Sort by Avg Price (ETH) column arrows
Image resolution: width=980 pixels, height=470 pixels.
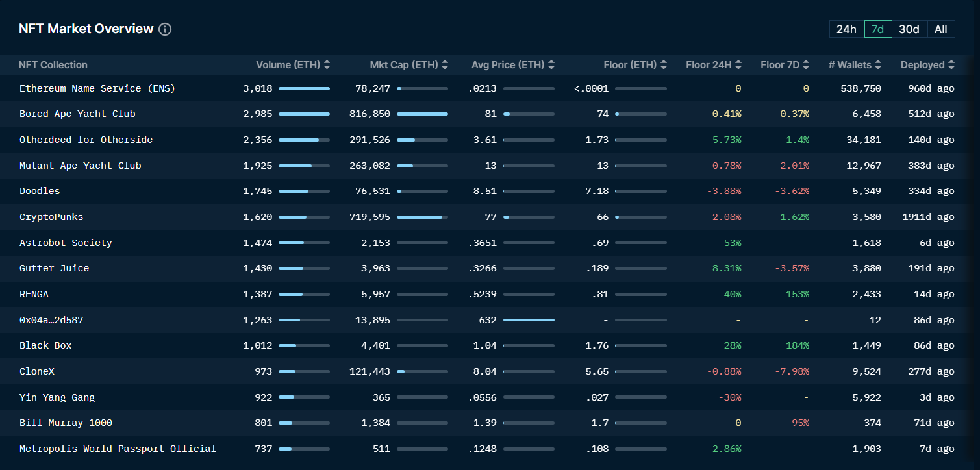(x=551, y=65)
